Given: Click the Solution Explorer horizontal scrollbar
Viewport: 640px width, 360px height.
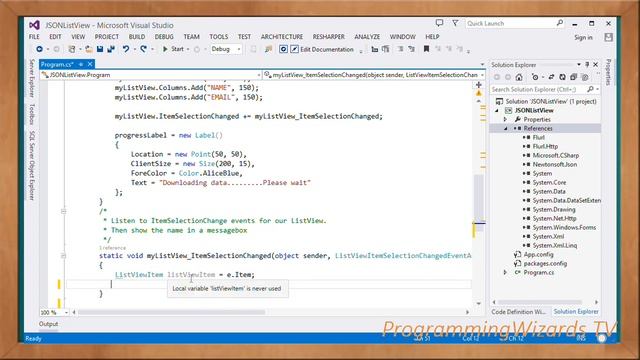Looking at the screenshot, I should pyautogui.click(x=540, y=302).
